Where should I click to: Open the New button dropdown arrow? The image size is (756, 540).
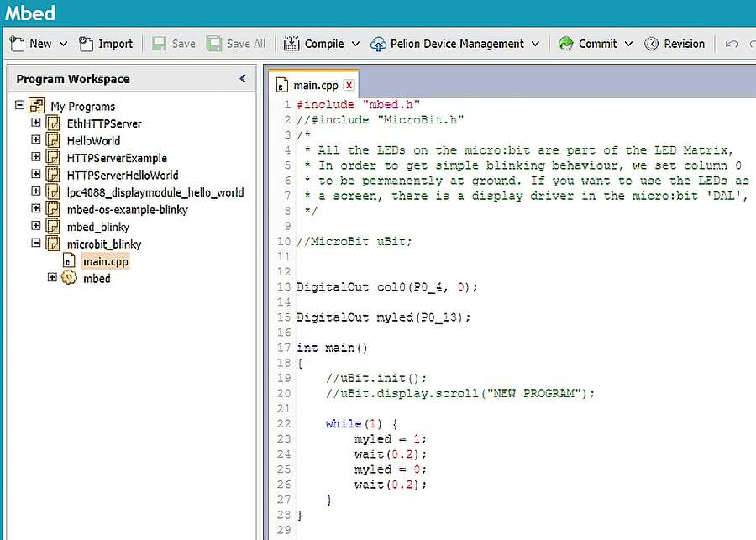[62, 44]
